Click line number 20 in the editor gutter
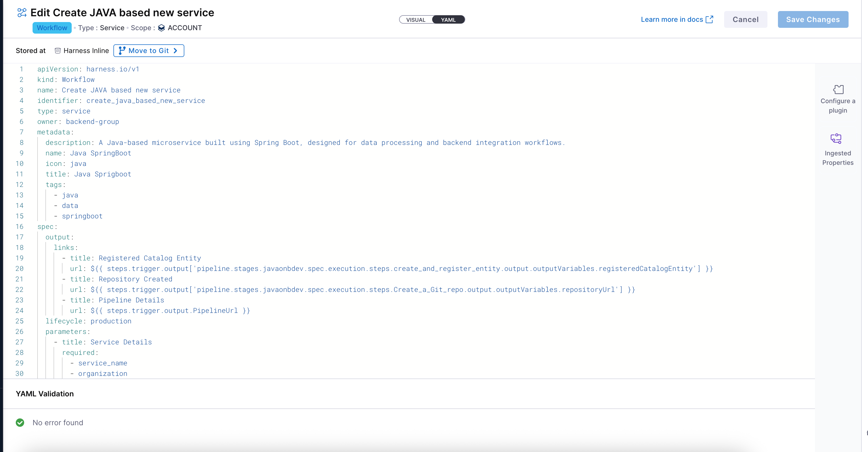 tap(19, 269)
